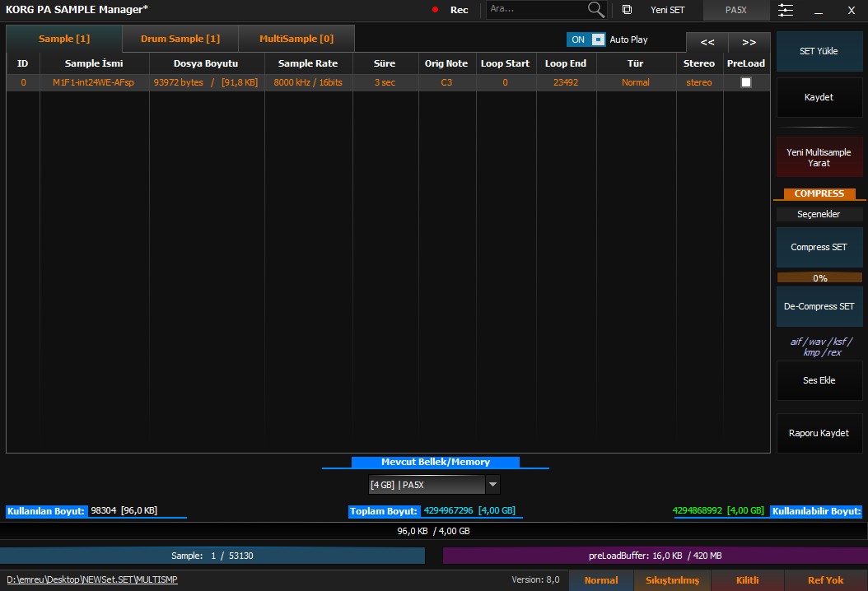Click the PA5X model button in title bar
Screen dimensions: 868x591
coord(736,10)
